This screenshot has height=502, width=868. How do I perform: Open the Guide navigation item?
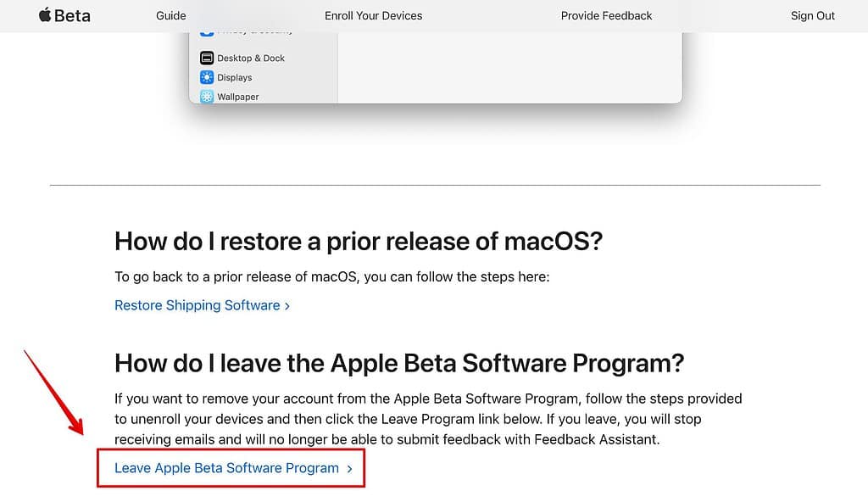point(170,15)
